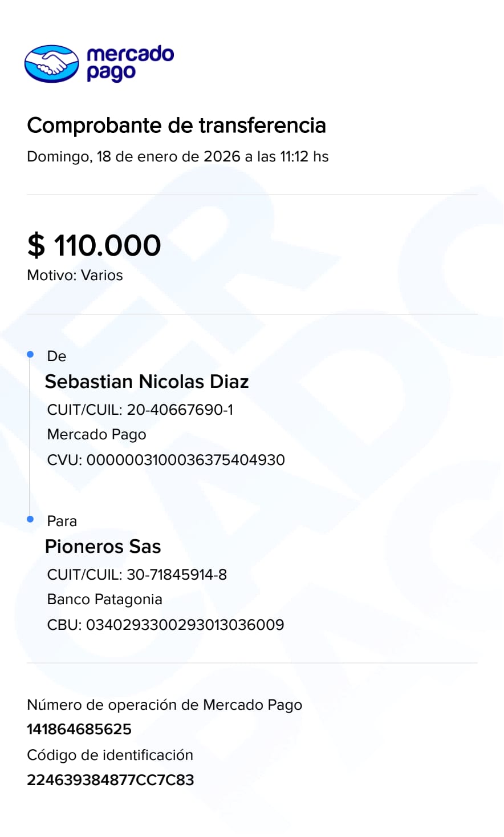Click the Código de identificación label

coord(110,755)
